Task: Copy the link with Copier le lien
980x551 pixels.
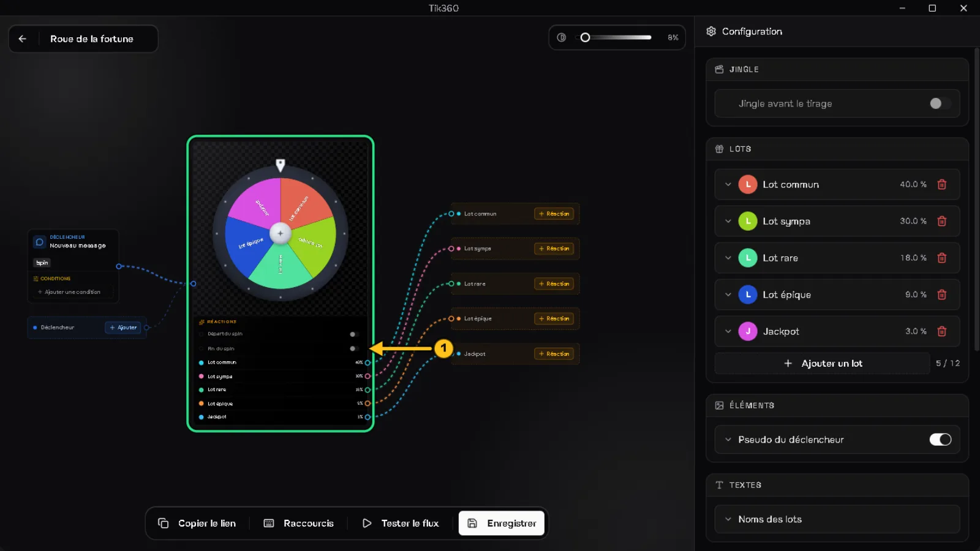Action: 197,523
